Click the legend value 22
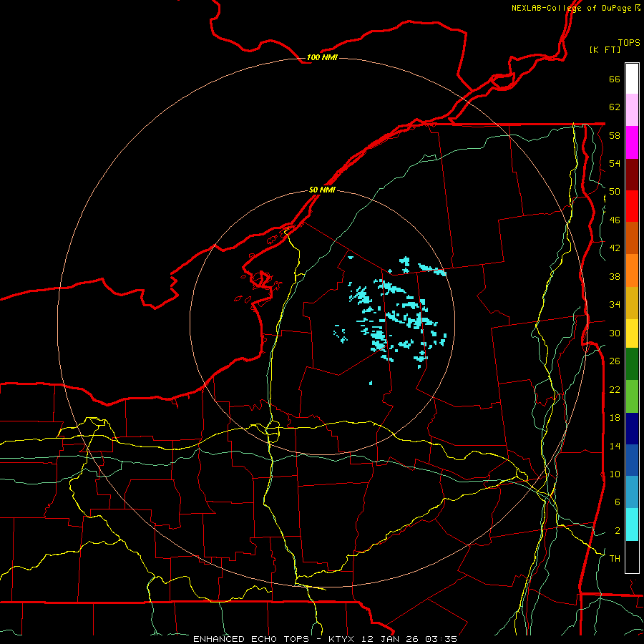This screenshot has width=644, height=644. (615, 389)
